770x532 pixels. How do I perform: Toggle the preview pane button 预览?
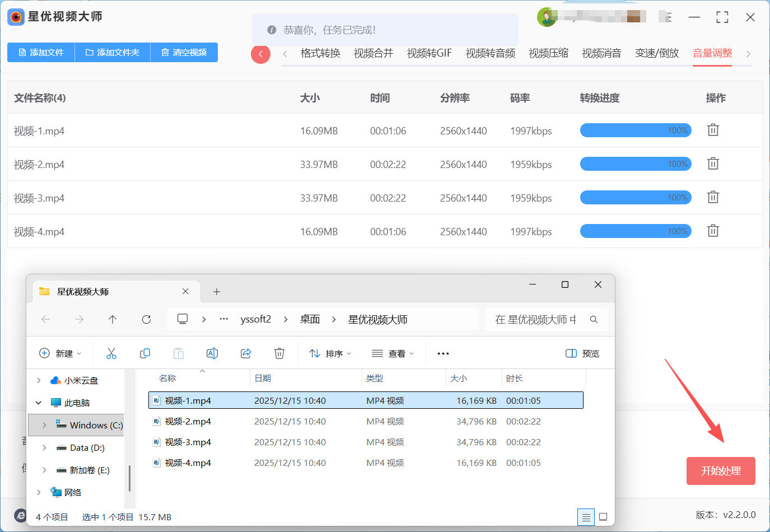click(582, 353)
